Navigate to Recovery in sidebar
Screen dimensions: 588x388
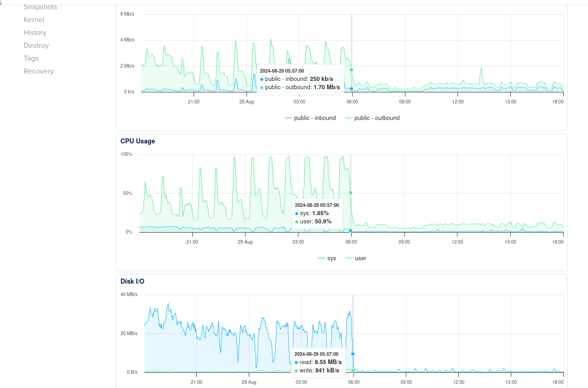tap(39, 71)
